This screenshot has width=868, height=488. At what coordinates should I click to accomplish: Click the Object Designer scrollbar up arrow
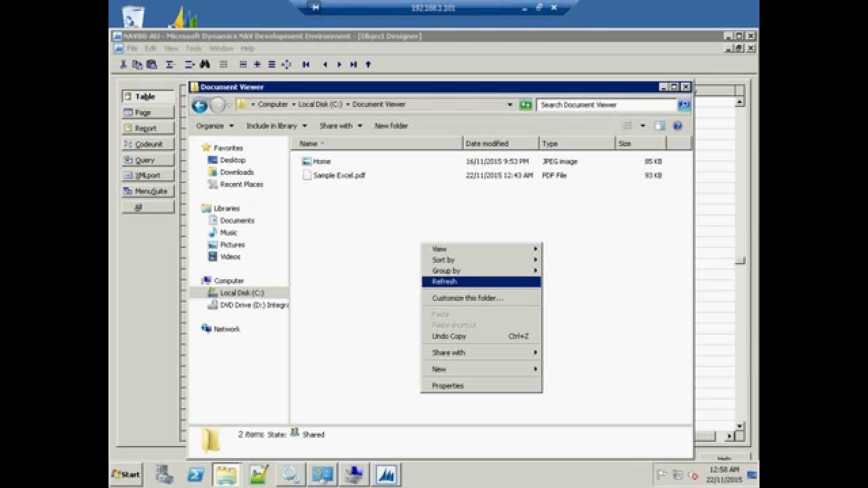(x=740, y=102)
